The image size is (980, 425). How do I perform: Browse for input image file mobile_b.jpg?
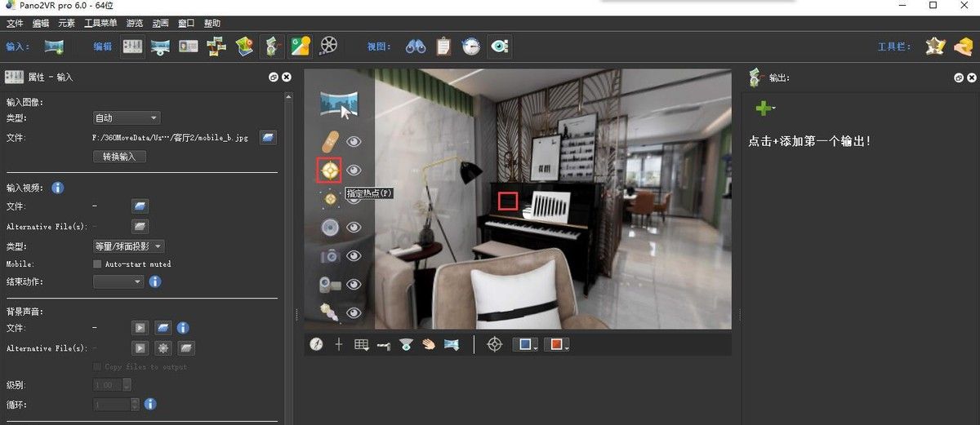(269, 137)
